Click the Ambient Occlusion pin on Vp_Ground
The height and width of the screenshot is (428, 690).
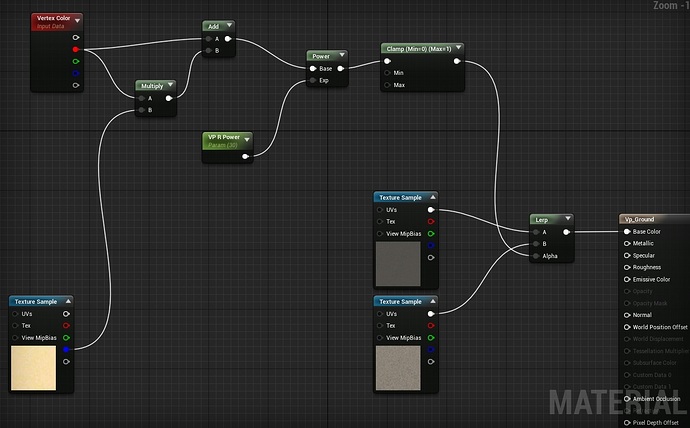coord(627,399)
